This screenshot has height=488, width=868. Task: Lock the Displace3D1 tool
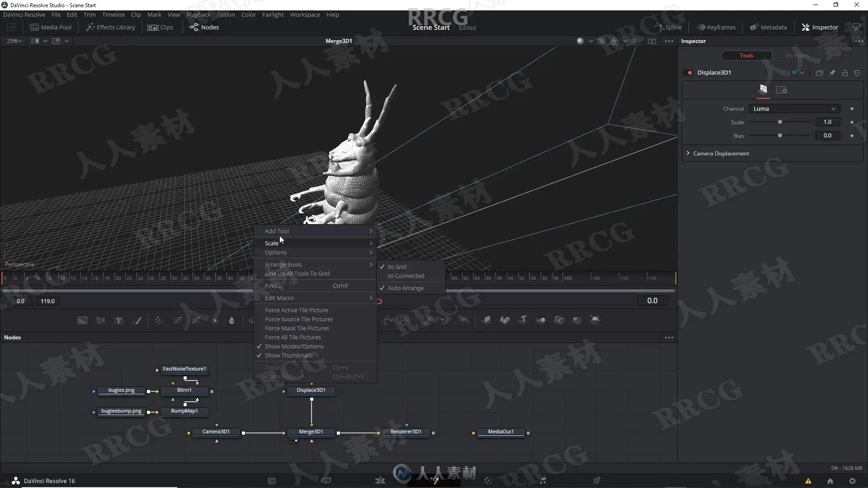click(844, 73)
